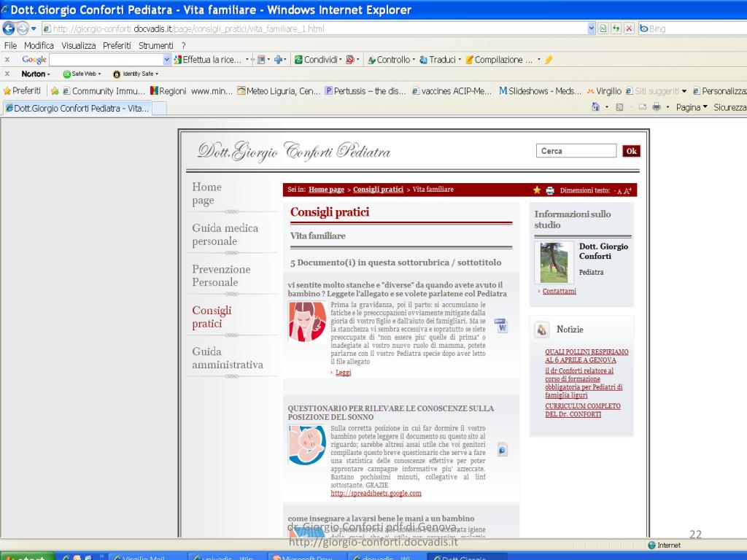
Task: Open the web link icon beside sleep questionnaire
Action: 502,449
